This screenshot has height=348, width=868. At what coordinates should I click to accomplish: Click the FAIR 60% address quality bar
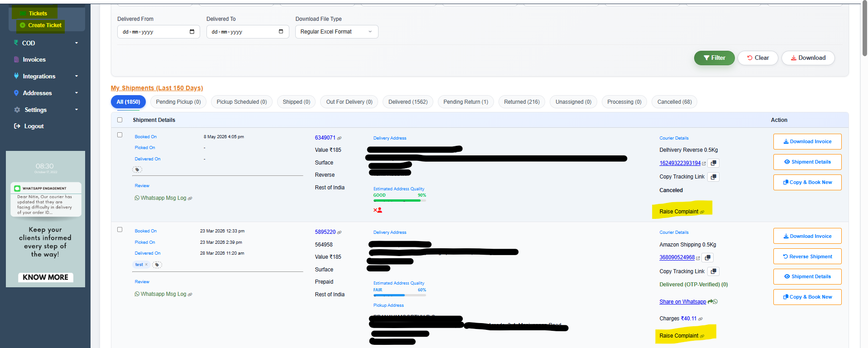point(399,295)
